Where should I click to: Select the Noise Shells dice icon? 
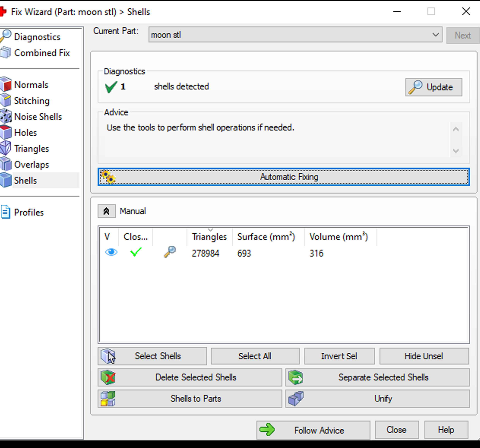(6, 116)
